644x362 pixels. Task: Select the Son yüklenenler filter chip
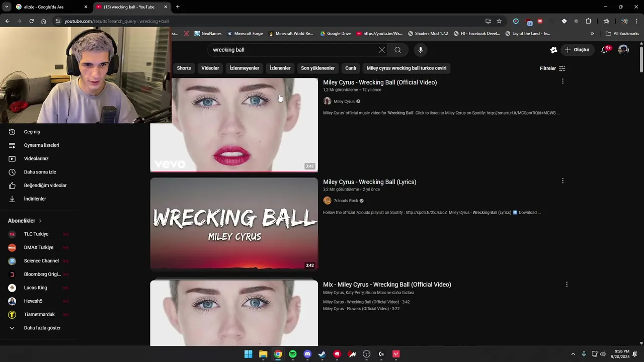[x=318, y=68]
